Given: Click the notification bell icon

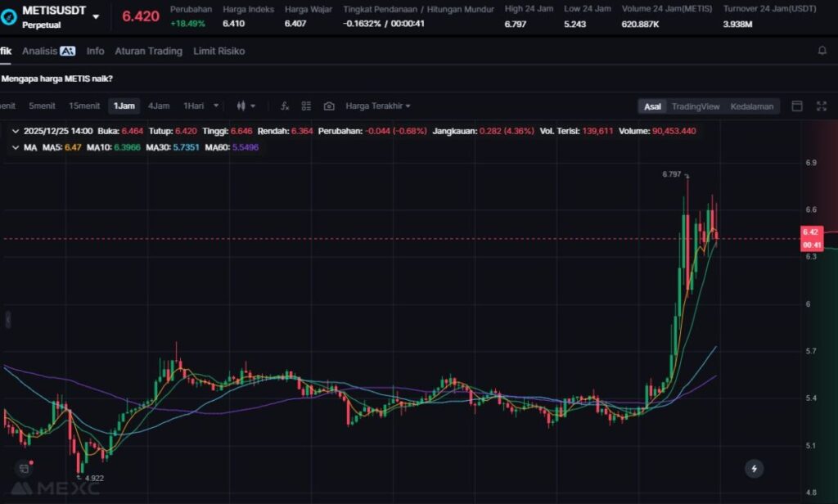Looking at the screenshot, I should click(822, 51).
